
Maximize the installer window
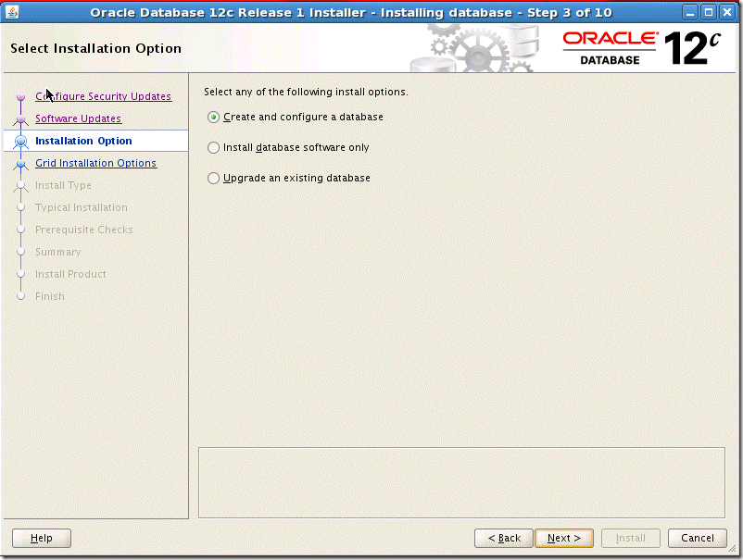tap(709, 12)
